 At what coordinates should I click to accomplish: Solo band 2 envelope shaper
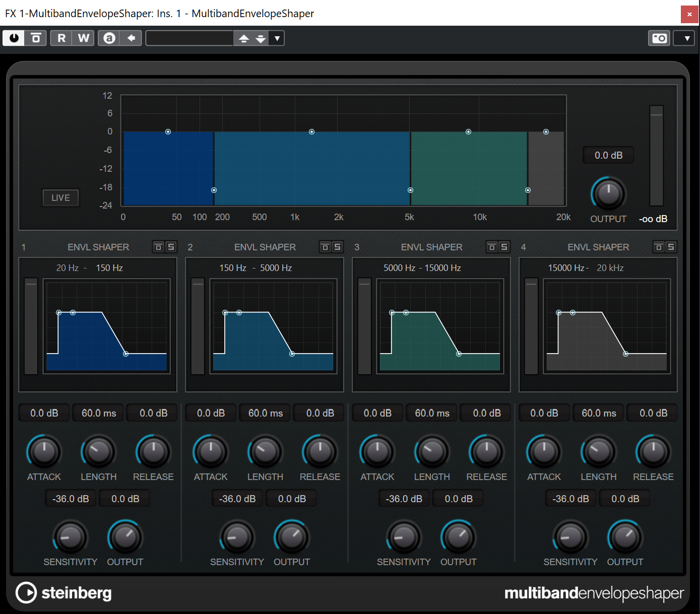[338, 247]
